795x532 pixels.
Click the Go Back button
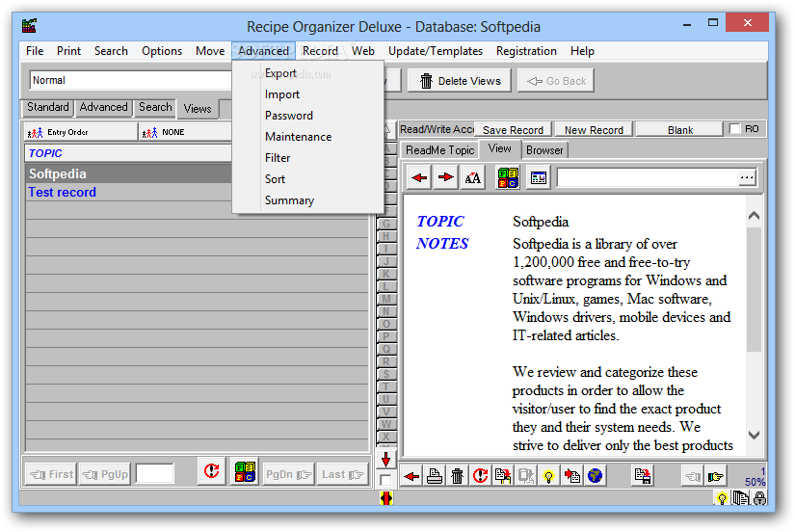point(556,81)
